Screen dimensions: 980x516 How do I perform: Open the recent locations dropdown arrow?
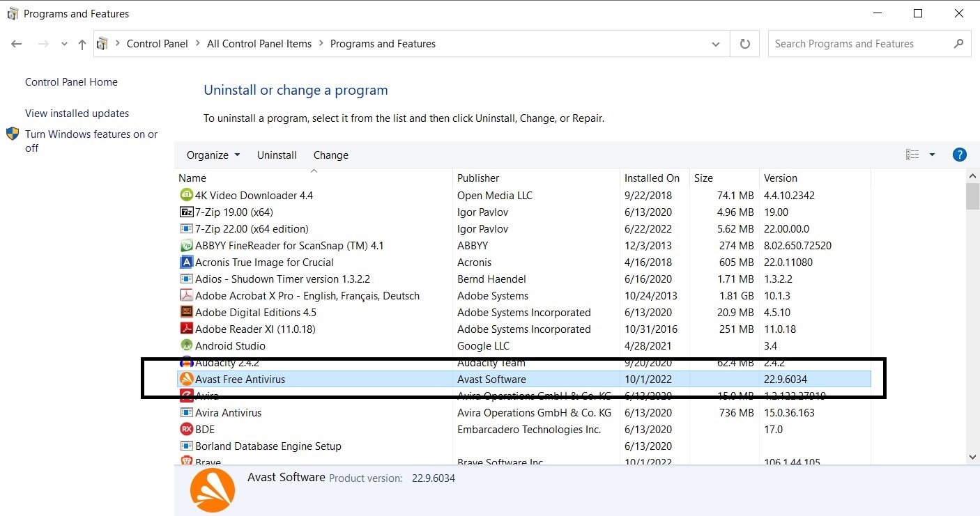coord(64,44)
